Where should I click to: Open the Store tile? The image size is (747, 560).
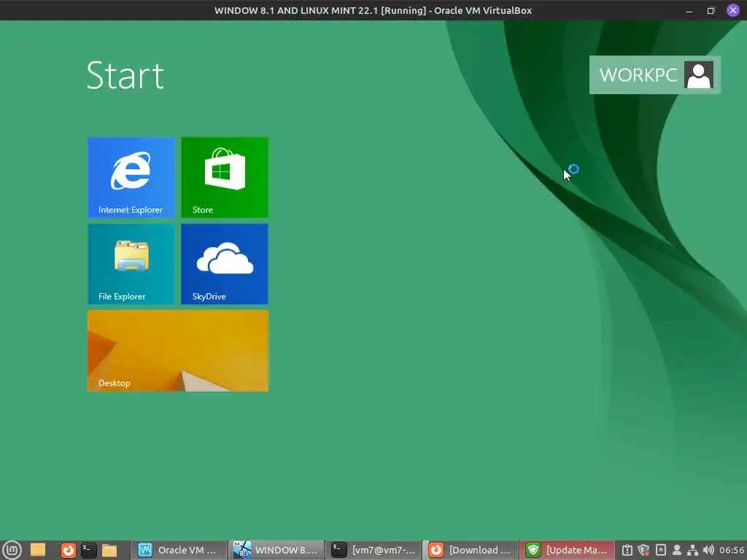225,177
